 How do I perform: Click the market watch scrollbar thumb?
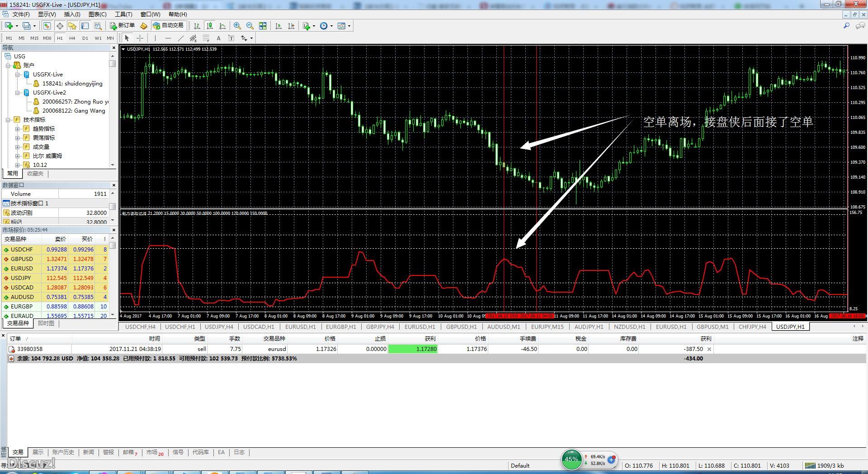(113, 246)
